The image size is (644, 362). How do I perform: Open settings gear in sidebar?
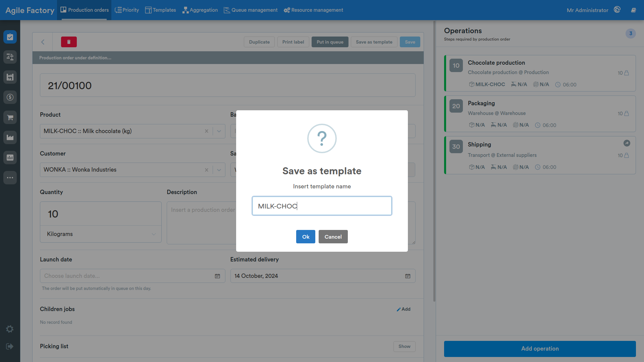pos(10,329)
